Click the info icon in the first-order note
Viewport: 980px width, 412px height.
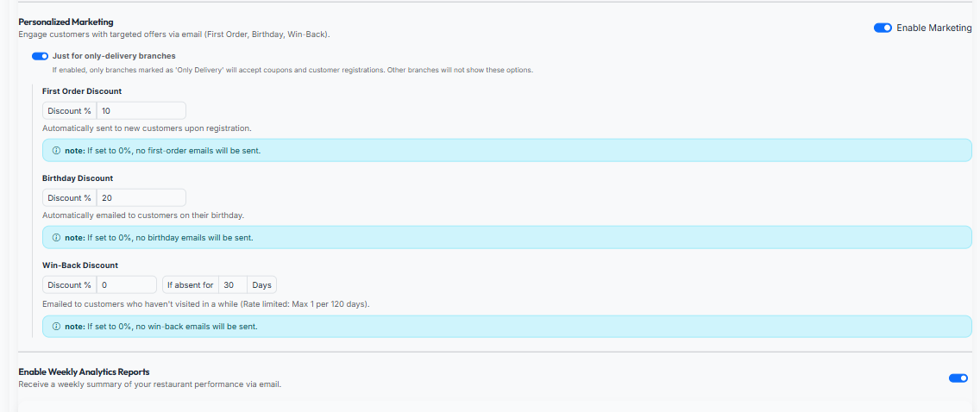[x=56, y=150]
